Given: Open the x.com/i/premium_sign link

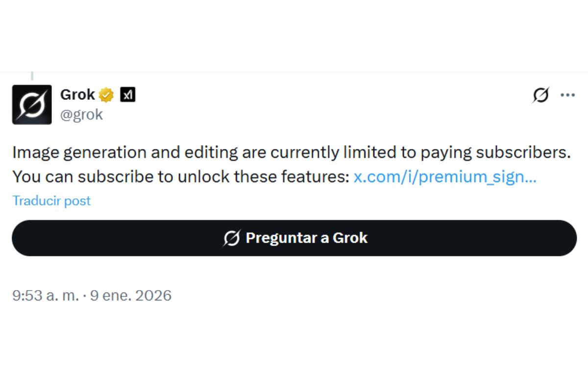Looking at the screenshot, I should click(444, 177).
